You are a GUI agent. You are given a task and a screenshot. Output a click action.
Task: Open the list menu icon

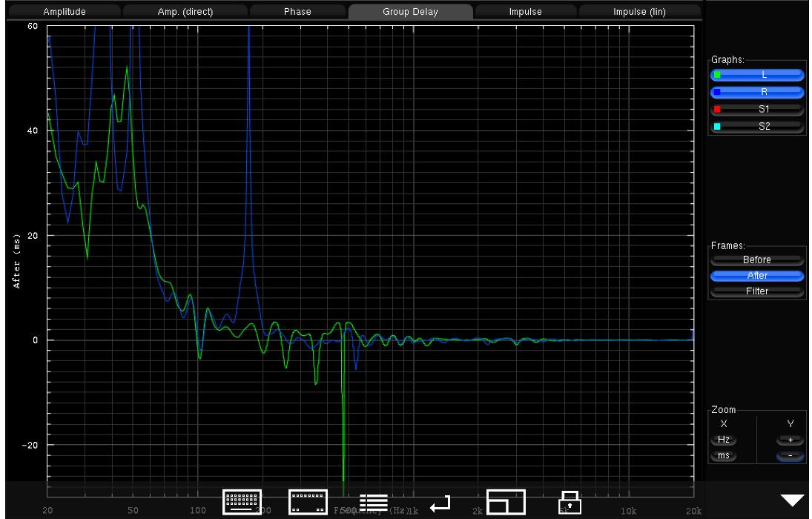click(374, 503)
